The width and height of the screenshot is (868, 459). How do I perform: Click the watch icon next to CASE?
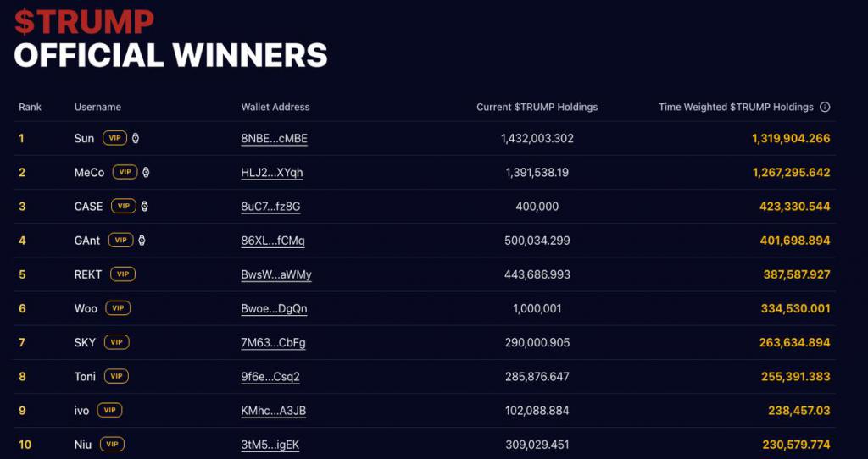pos(143,206)
